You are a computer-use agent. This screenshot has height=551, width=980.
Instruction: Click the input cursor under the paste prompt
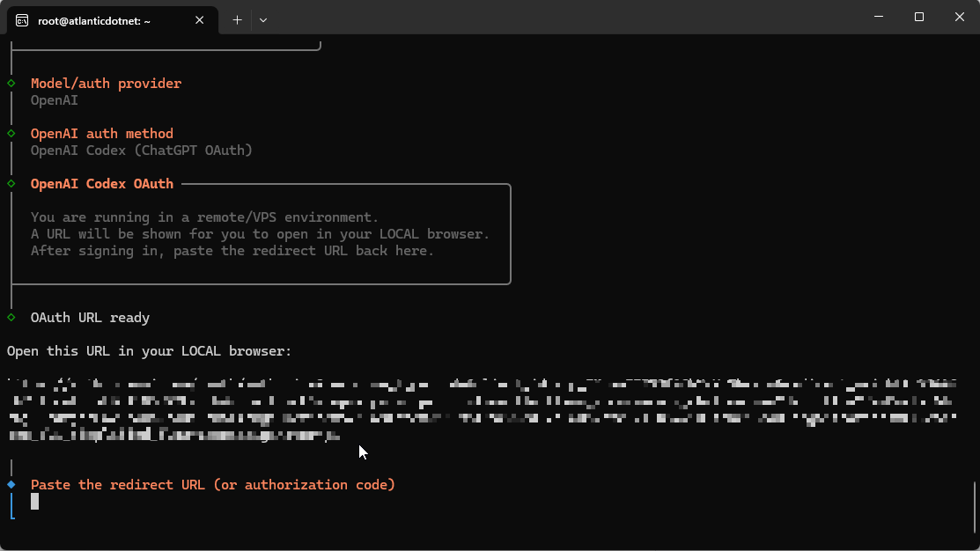coord(35,502)
